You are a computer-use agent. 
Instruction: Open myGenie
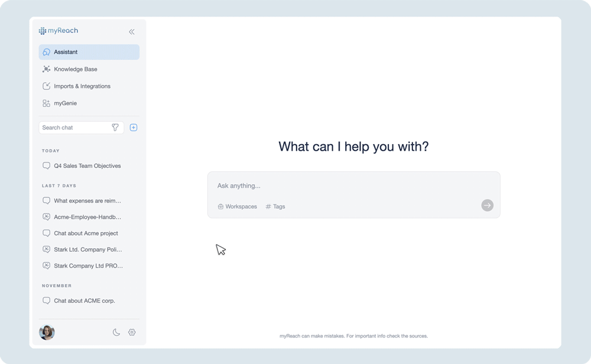click(x=65, y=103)
